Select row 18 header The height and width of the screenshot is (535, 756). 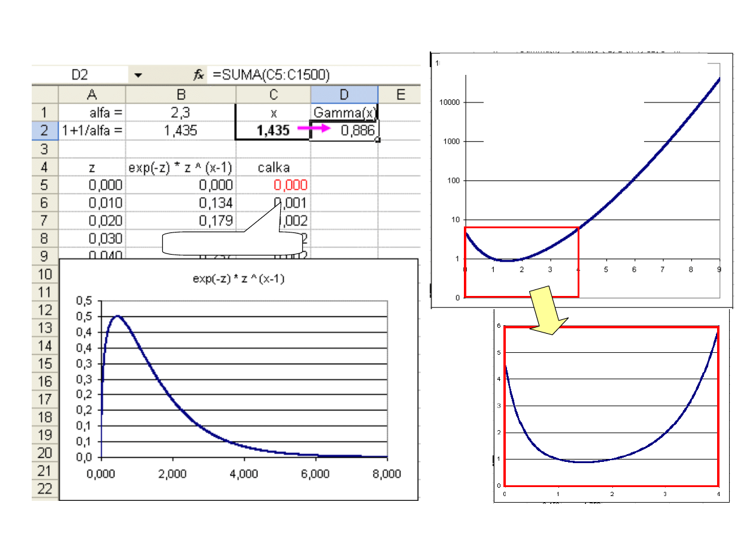45,418
